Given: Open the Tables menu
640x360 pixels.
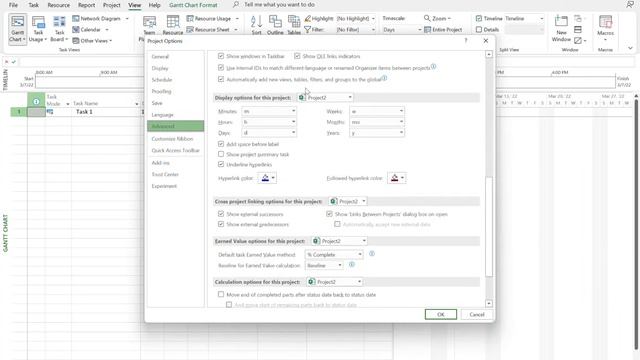Looking at the screenshot, I should [294, 25].
